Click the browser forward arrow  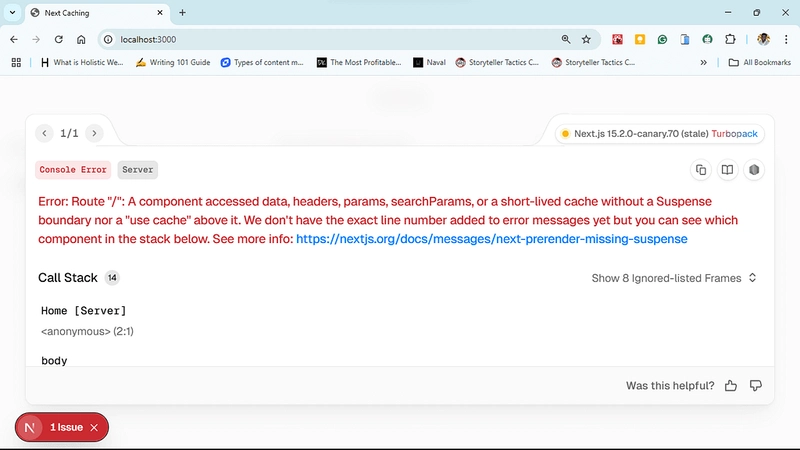[x=36, y=39]
